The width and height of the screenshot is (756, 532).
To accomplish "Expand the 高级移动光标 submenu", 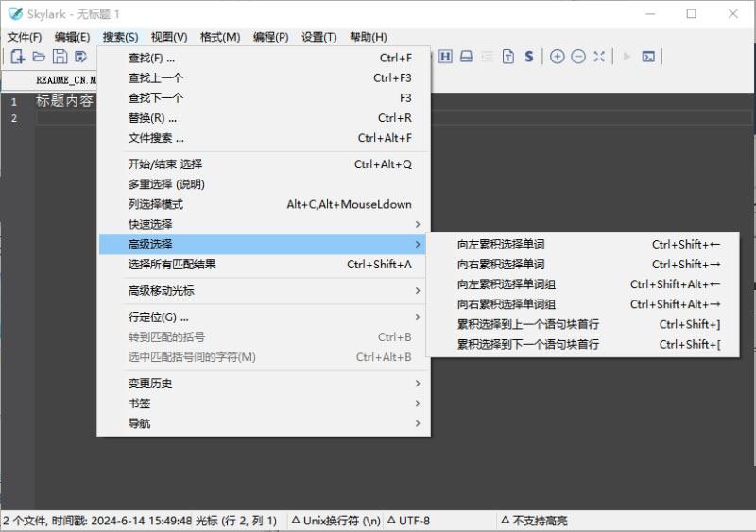I will 264,291.
